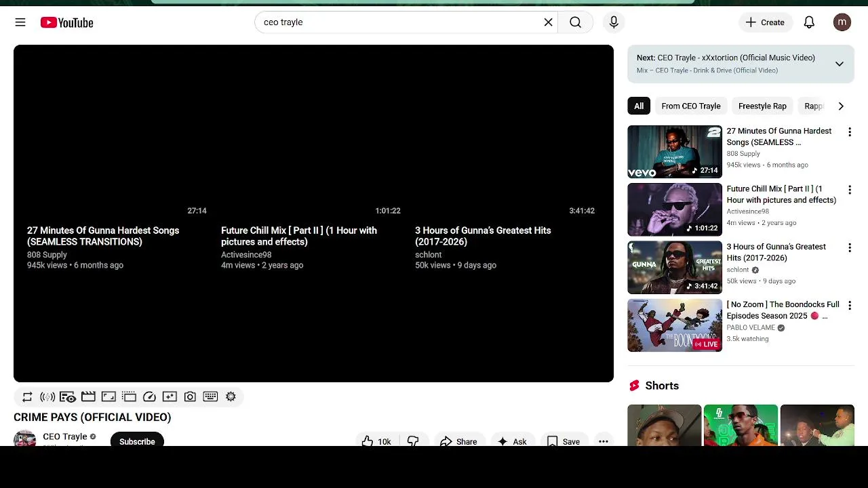Play endscreen 27 Minutes Of Gunna Hardest Songs
The width and height of the screenshot is (868, 488).
[x=103, y=236]
